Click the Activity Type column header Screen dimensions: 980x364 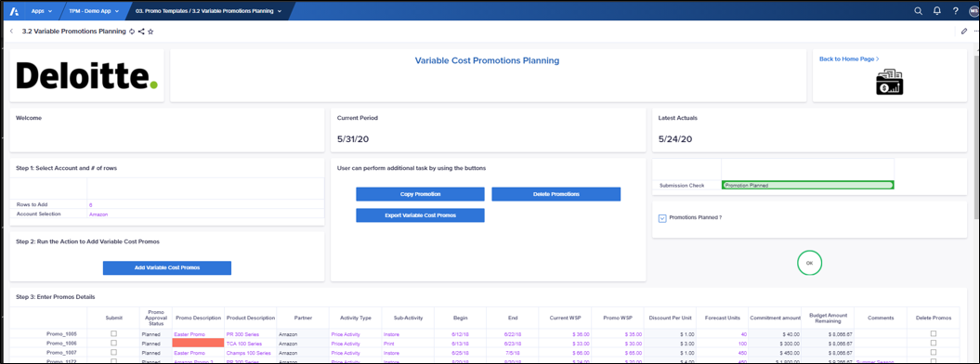tap(356, 318)
